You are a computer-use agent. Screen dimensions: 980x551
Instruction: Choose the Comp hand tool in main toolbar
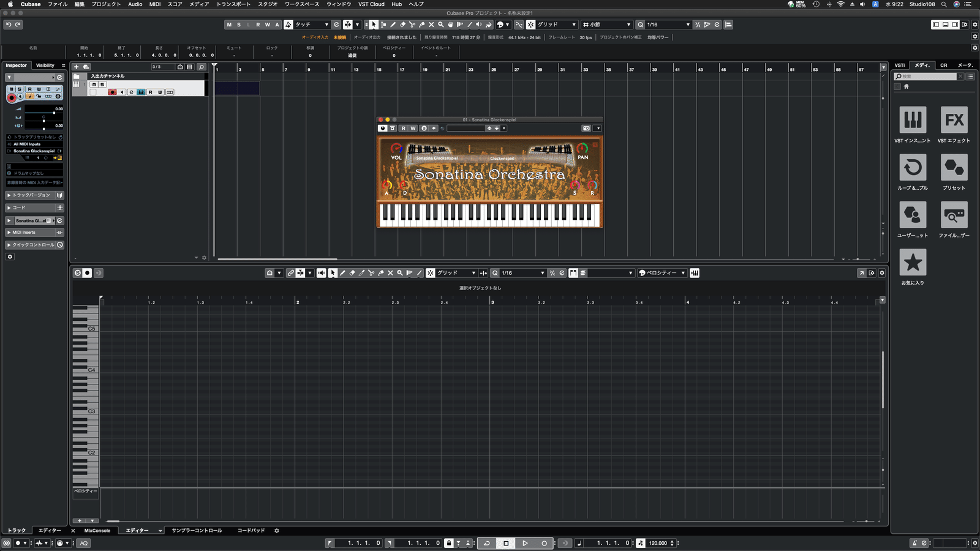(x=450, y=24)
